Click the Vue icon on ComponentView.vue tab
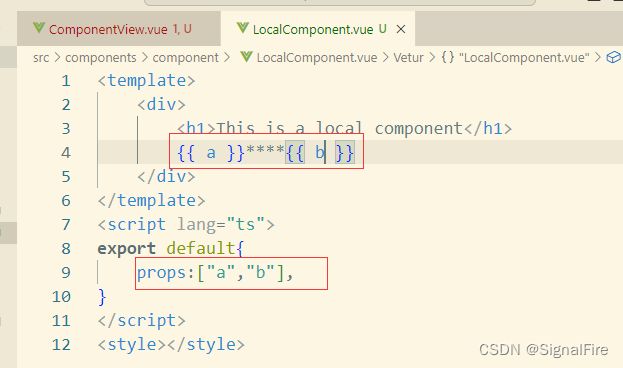Viewport: 623px width, 368px height. (39, 28)
